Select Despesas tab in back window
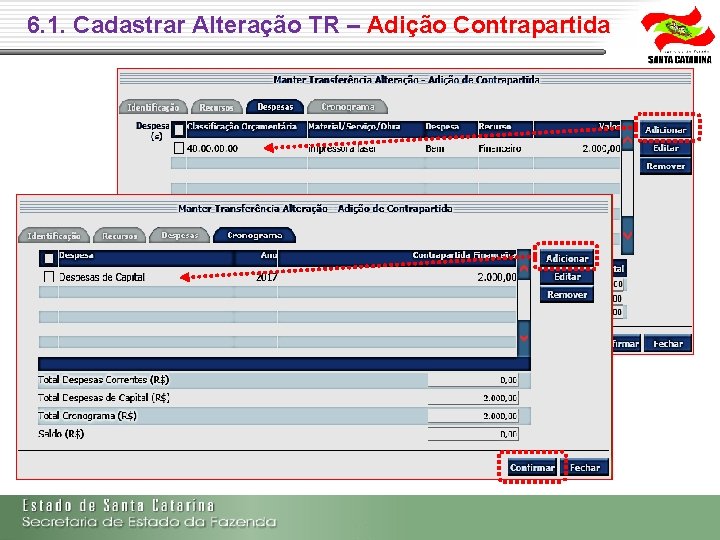Image resolution: width=720 pixels, height=540 pixels. pyautogui.click(x=275, y=107)
